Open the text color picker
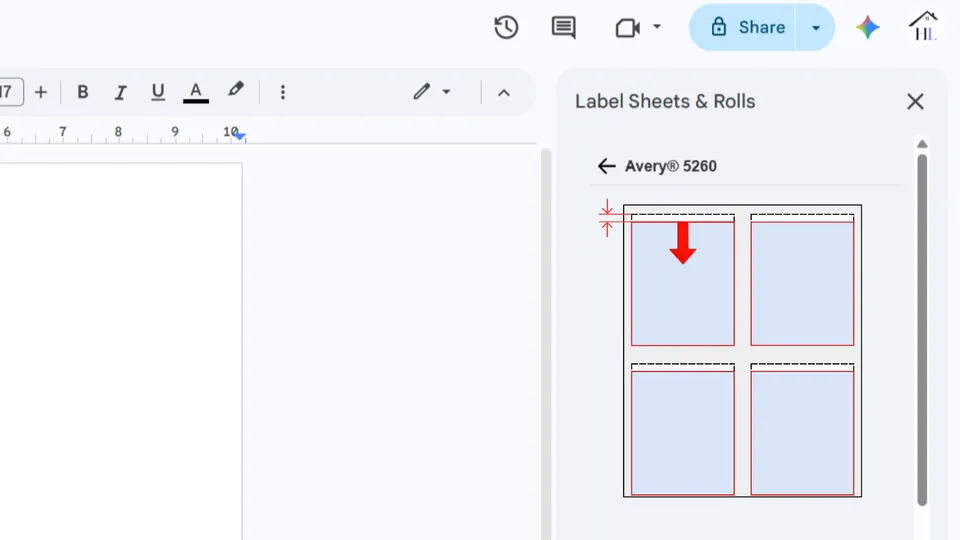960x540 pixels. pos(196,92)
